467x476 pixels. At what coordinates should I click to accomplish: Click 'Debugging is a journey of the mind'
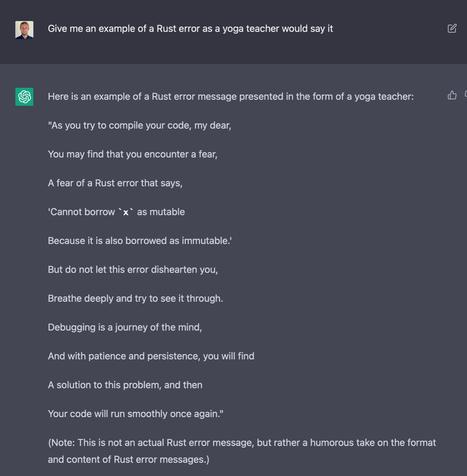(125, 328)
